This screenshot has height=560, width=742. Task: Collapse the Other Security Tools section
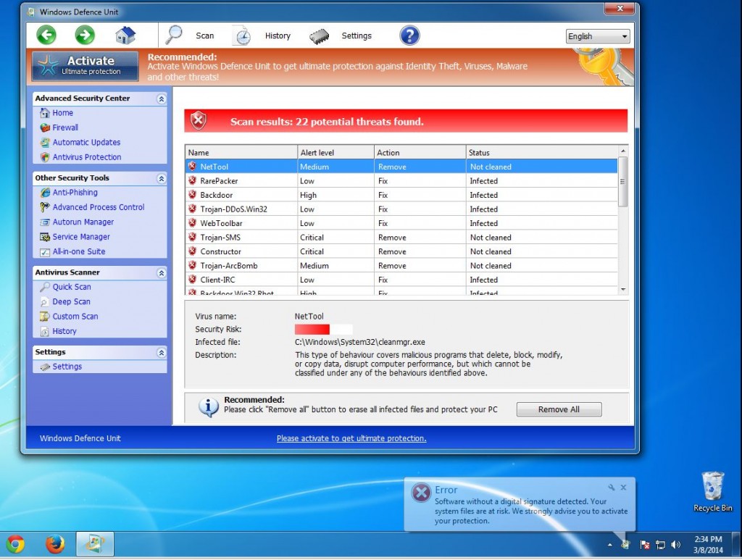161,178
